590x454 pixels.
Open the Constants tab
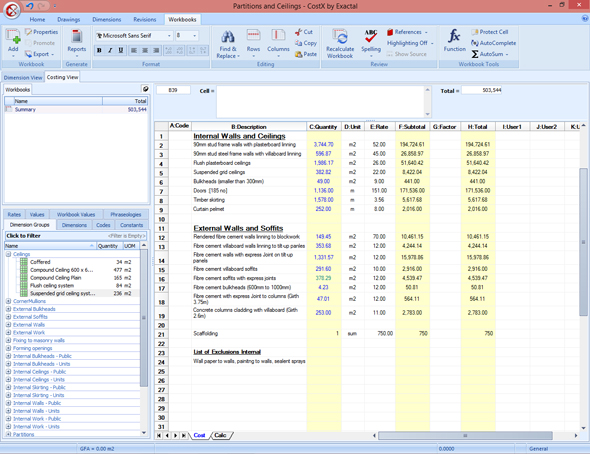(132, 225)
